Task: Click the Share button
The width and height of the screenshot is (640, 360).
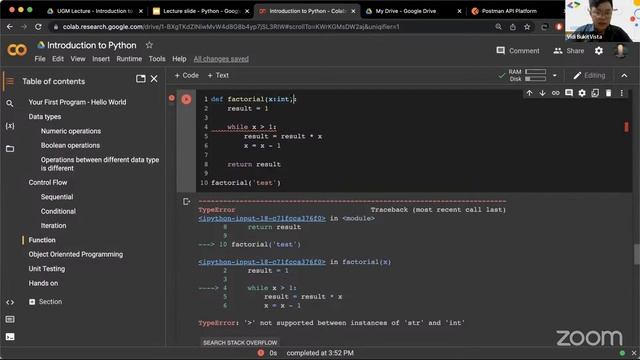Action: (569, 51)
